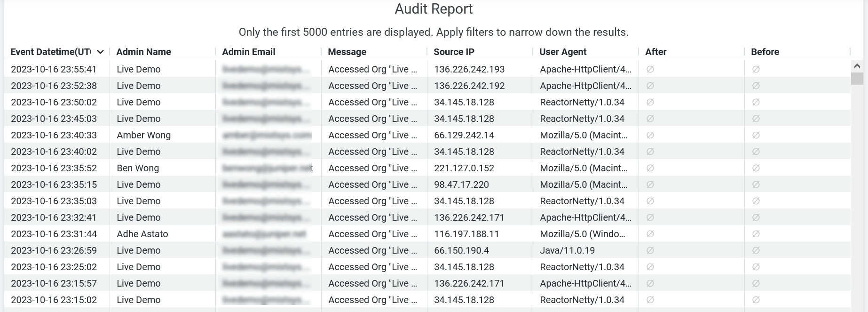
Task: Select the Java/11.0.19 user agent cell
Action: [567, 250]
